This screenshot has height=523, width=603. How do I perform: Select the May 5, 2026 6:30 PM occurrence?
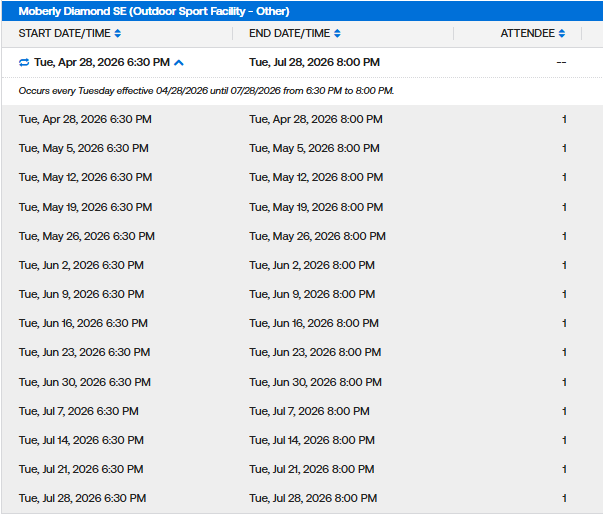tap(83, 148)
